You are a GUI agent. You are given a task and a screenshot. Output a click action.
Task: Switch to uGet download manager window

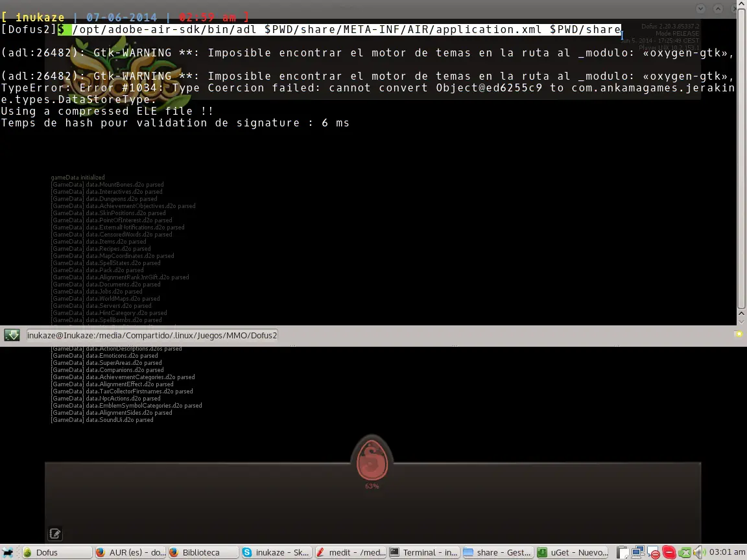[x=572, y=552]
